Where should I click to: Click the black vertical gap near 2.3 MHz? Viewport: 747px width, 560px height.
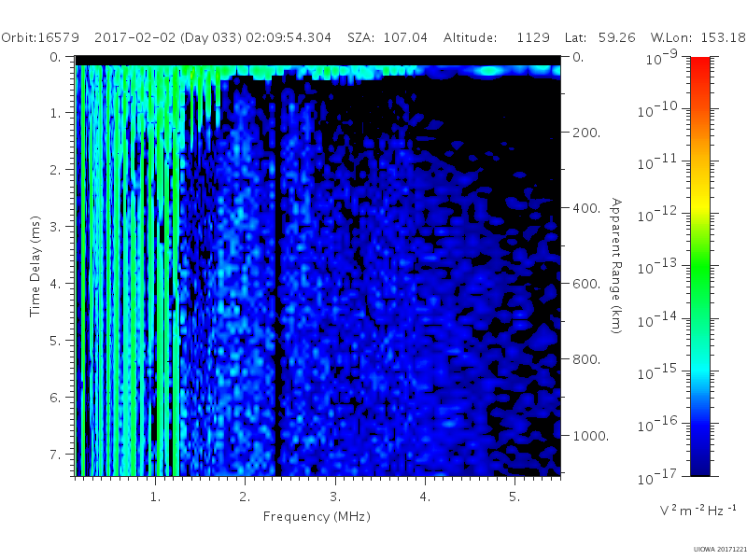pos(277,276)
